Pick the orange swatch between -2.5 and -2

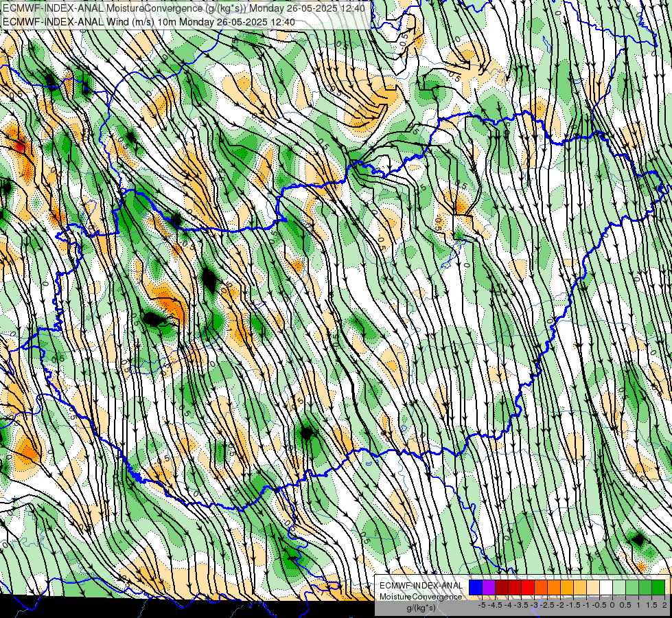coord(554,588)
